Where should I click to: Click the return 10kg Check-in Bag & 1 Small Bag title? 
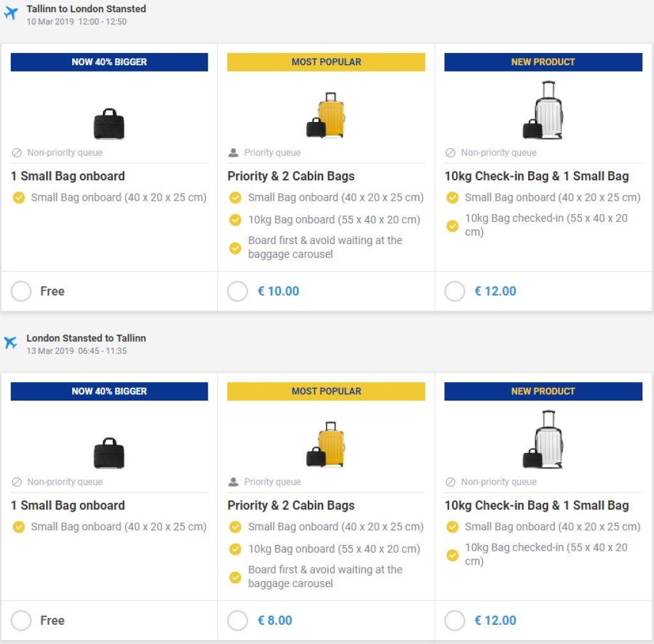pyautogui.click(x=536, y=505)
